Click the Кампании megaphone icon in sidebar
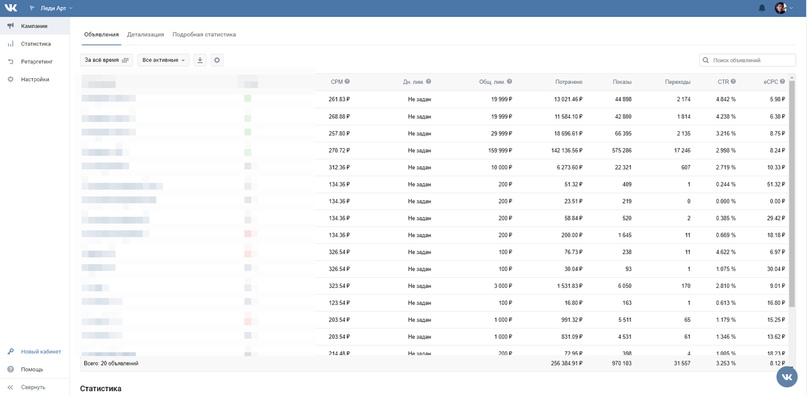Image resolution: width=807 pixels, height=395 pixels. point(10,26)
